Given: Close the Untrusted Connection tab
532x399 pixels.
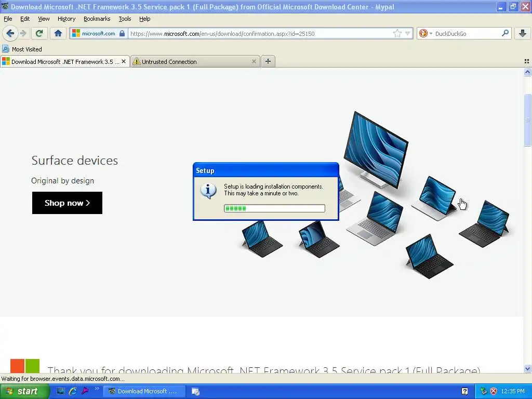Looking at the screenshot, I should point(254,61).
